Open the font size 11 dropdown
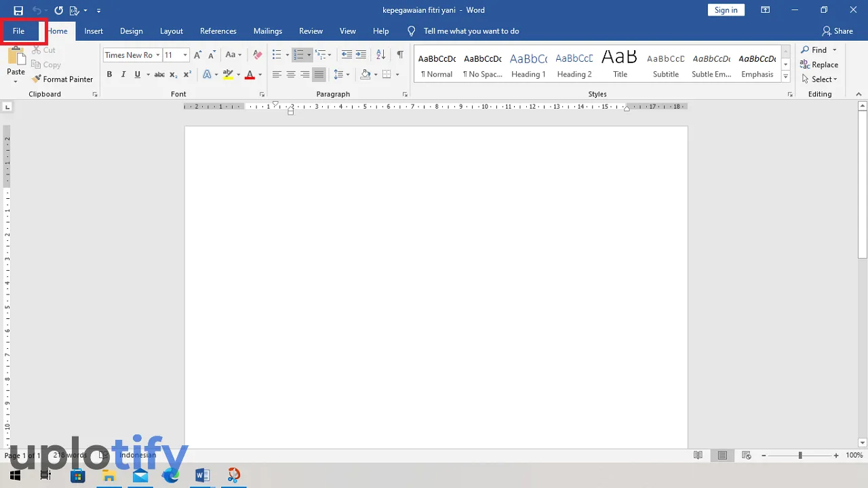This screenshot has width=868, height=488. click(x=185, y=55)
